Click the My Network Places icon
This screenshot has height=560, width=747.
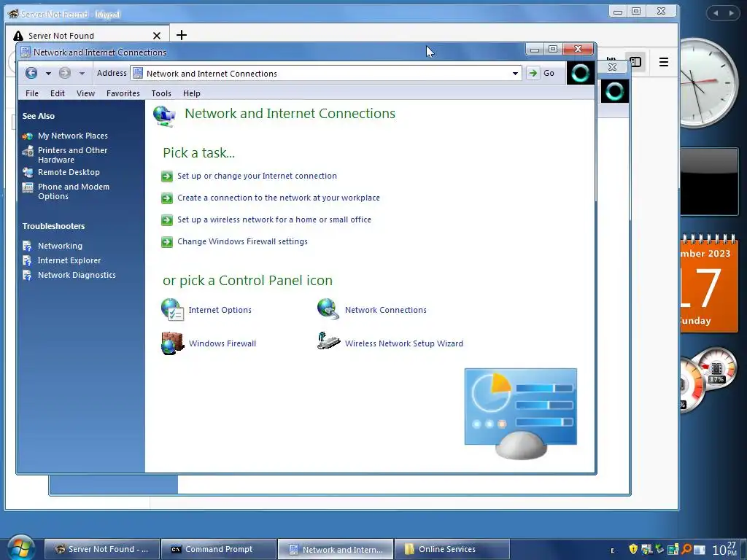(28, 136)
